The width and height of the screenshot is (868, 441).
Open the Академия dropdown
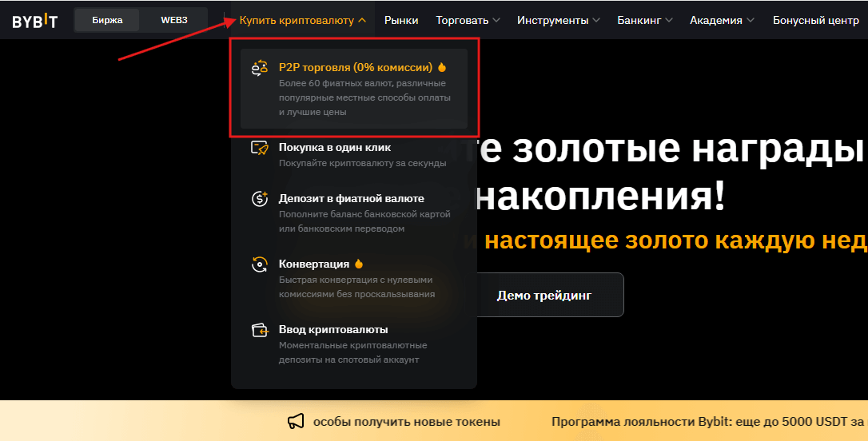coord(722,20)
